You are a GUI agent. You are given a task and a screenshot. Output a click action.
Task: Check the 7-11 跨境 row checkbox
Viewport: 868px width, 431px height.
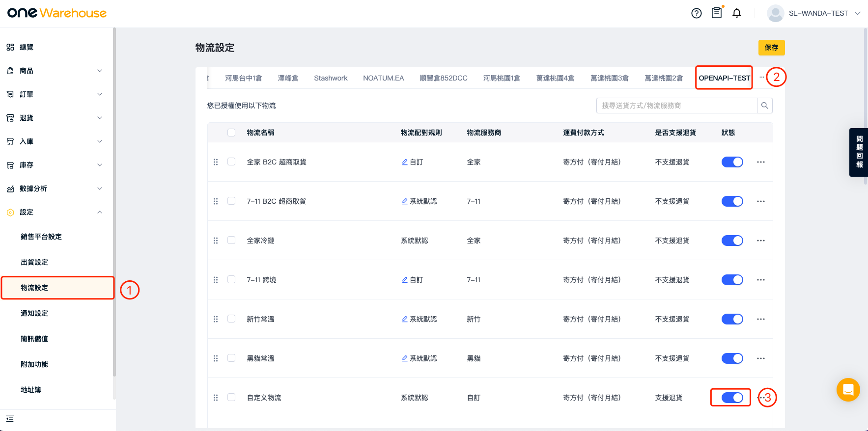coord(231,279)
